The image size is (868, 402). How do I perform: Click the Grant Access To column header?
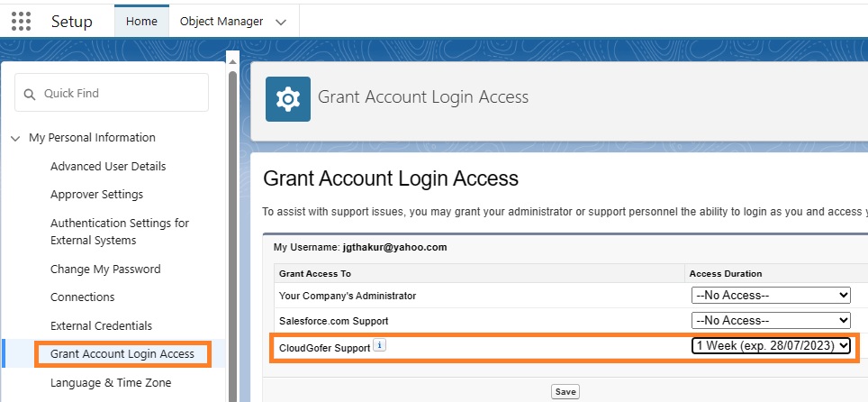[x=315, y=273]
